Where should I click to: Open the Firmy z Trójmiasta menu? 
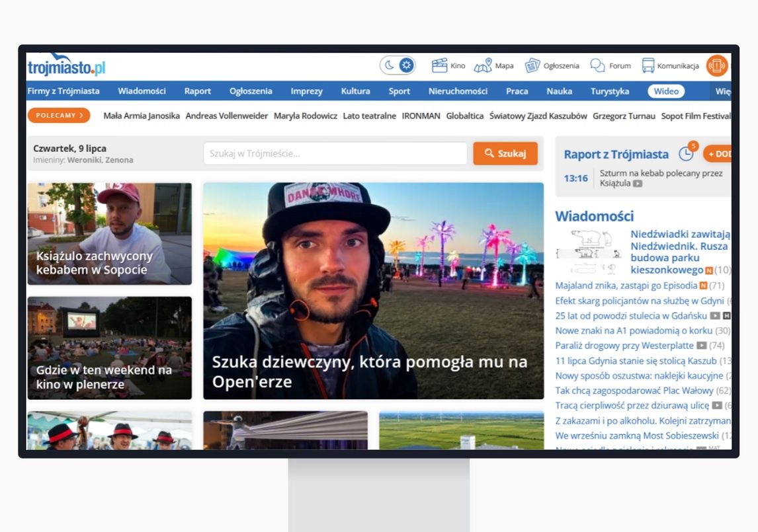pyautogui.click(x=63, y=91)
